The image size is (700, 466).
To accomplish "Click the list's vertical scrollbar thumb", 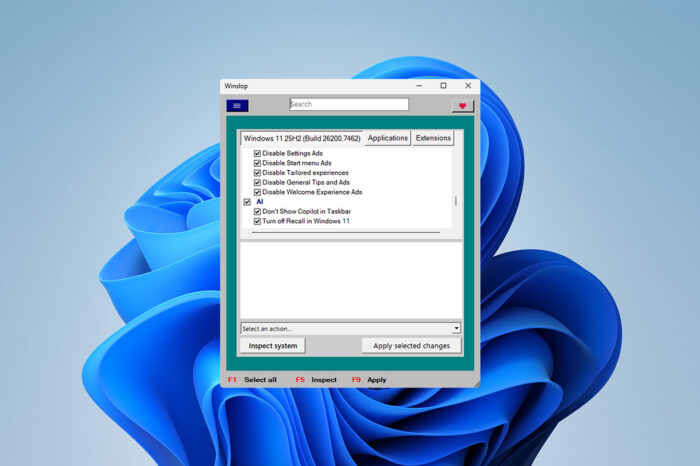I will (456, 201).
